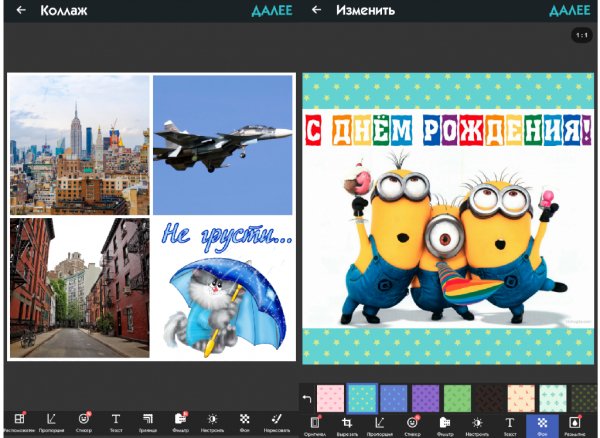Open the Стикер tool in the collage editor

[x=84, y=423]
